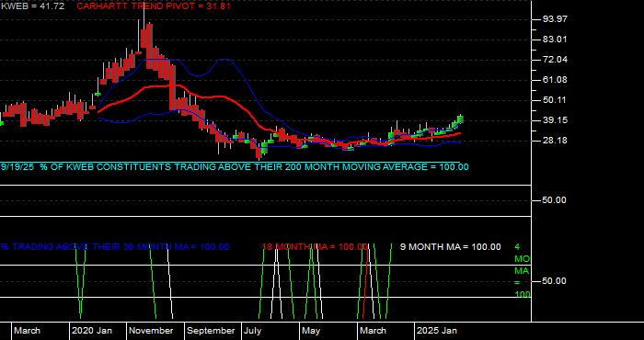The height and width of the screenshot is (340, 644).
Task: Click the 50.00 label in the middle panel
Action: click(556, 200)
